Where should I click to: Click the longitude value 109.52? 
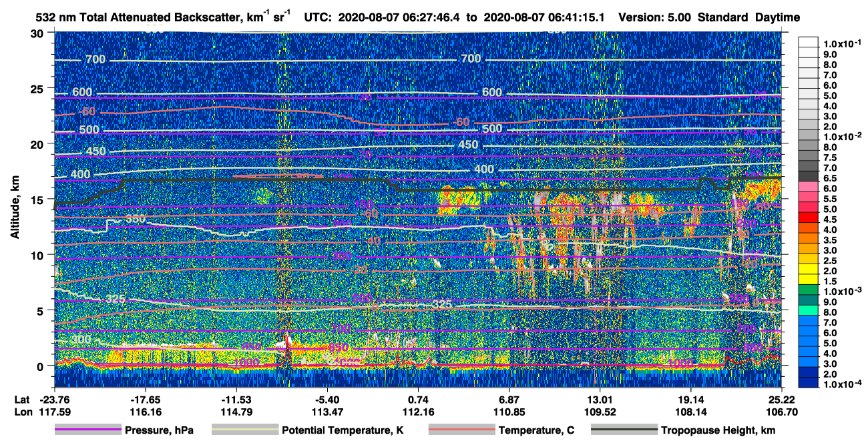[x=600, y=412]
